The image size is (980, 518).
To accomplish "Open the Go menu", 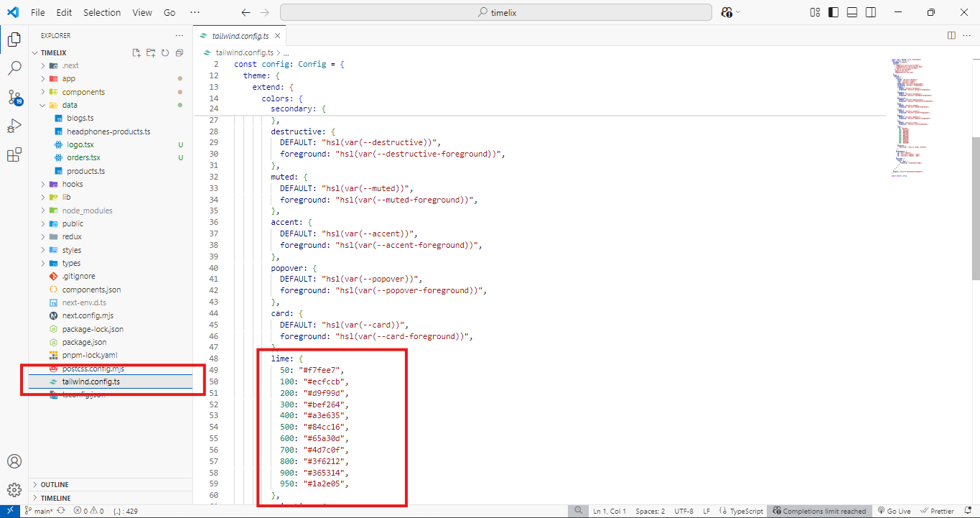I will 169,12.
